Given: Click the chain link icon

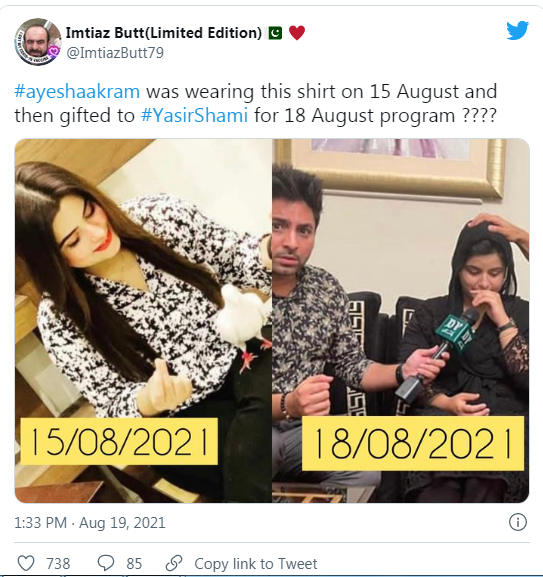Looking at the screenshot, I should [174, 563].
